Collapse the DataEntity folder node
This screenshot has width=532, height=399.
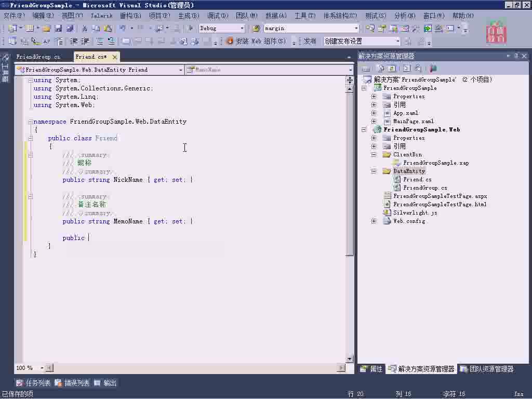[374, 171]
